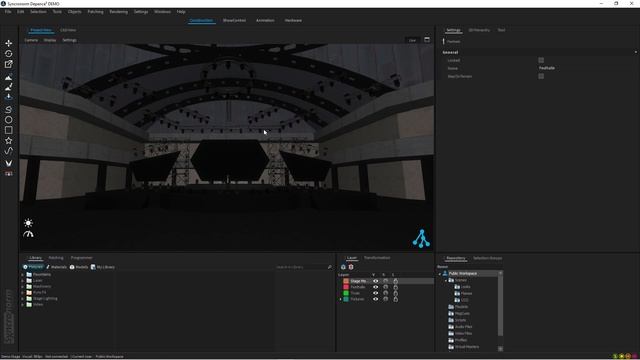Select the terrain paint brush tool
The height and width of the screenshot is (360, 640).
point(9,87)
